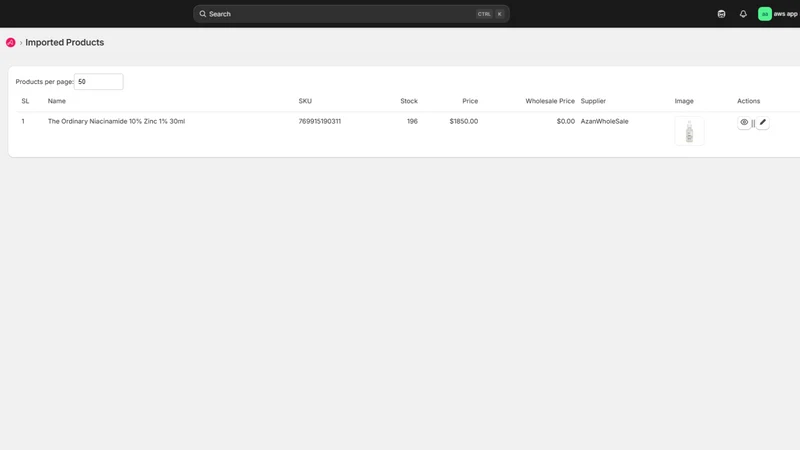
Task: Open the Search input bar
Action: [x=351, y=14]
